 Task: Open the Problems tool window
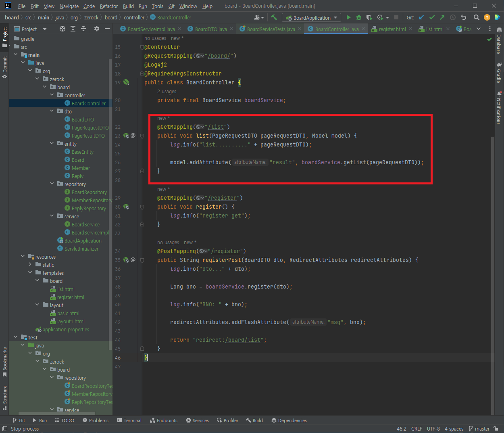[x=96, y=420]
